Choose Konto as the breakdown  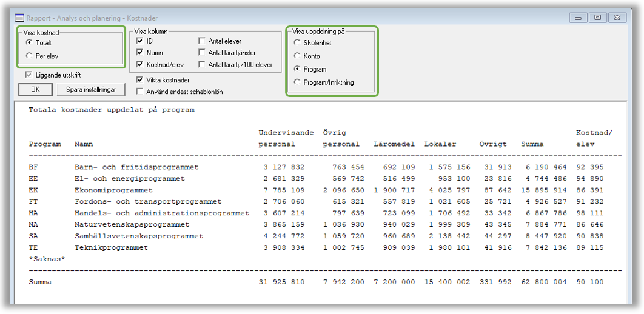tap(297, 56)
